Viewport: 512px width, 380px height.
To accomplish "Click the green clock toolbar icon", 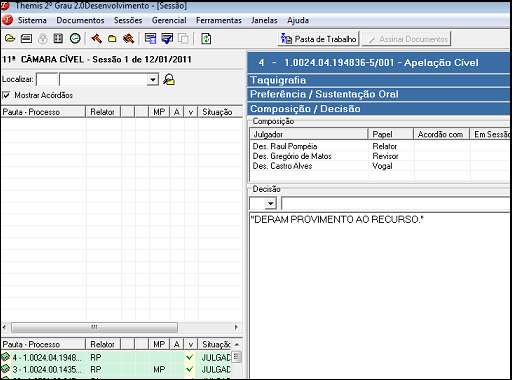I will coord(75,39).
